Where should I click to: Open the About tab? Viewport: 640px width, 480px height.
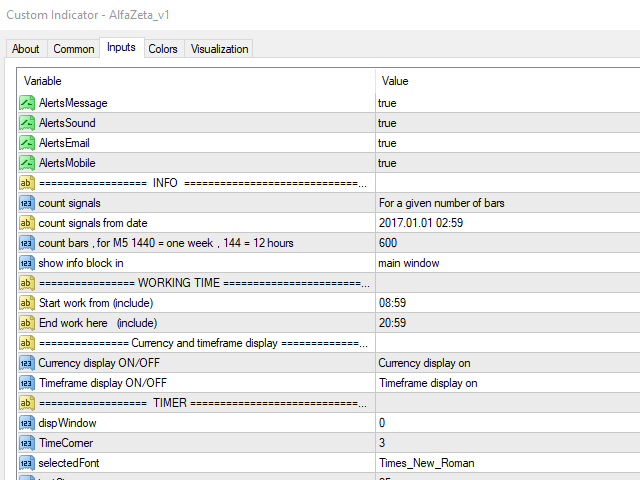click(26, 48)
